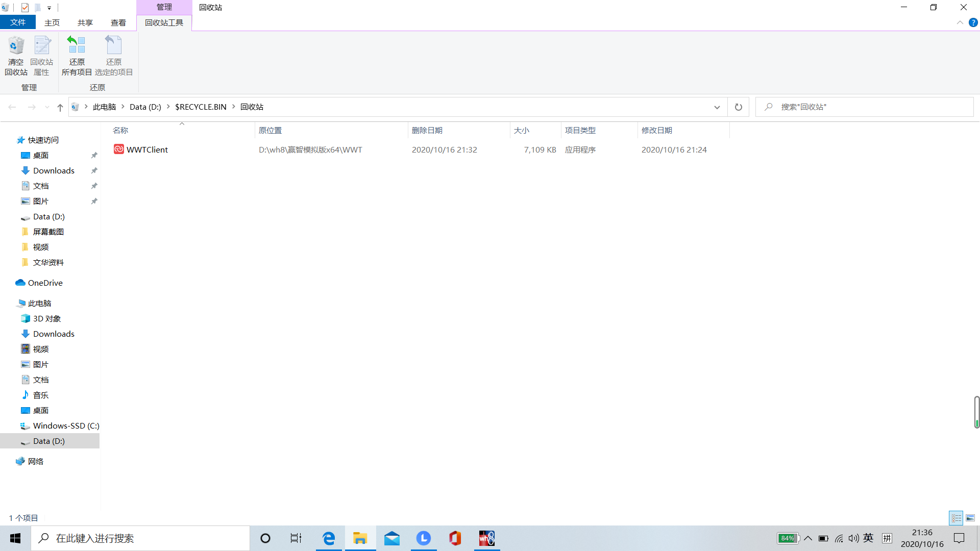The height and width of the screenshot is (551, 980).
Task: Open the 文件 (File) menu
Action: point(18,22)
